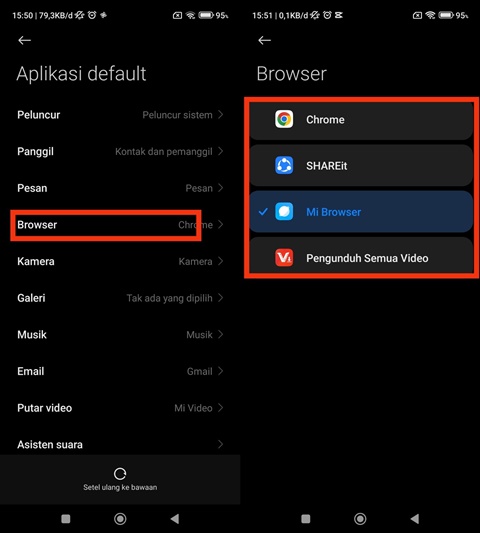Expand the Musik row chevron

pyautogui.click(x=221, y=334)
